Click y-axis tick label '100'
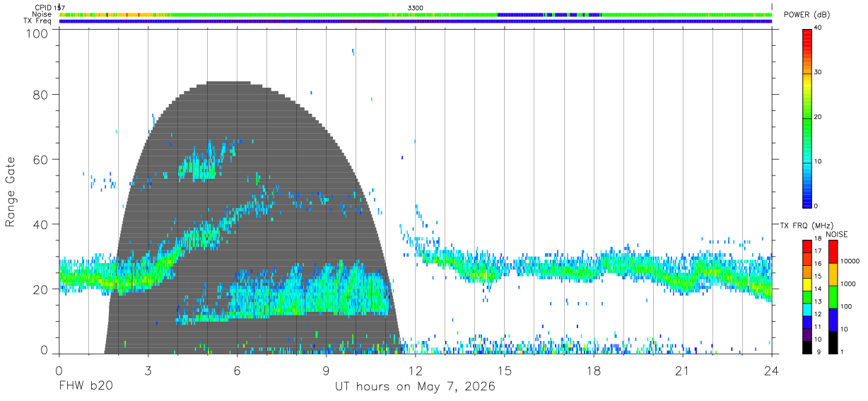The height and width of the screenshot is (401, 868). coord(39,33)
